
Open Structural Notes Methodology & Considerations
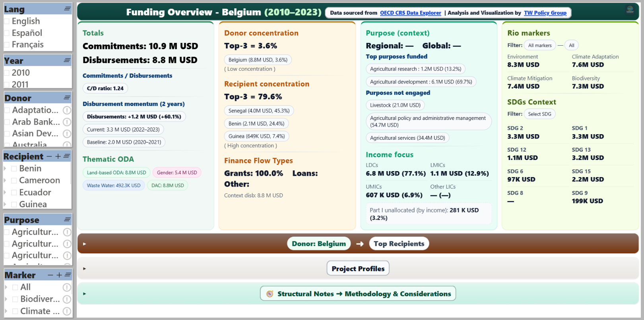pyautogui.click(x=358, y=294)
